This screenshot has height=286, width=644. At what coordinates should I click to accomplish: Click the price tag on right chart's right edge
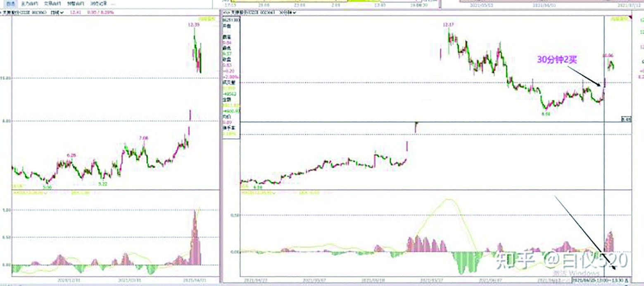point(626,119)
